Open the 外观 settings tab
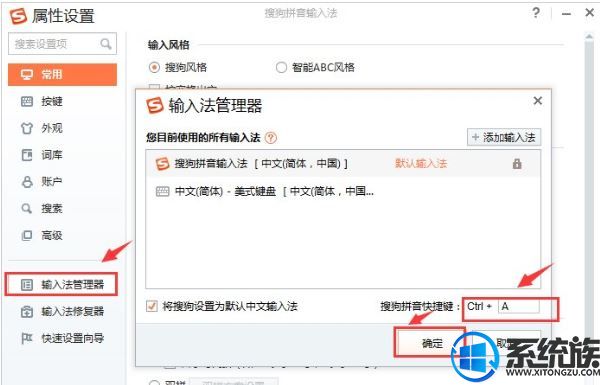 pyautogui.click(x=52, y=128)
